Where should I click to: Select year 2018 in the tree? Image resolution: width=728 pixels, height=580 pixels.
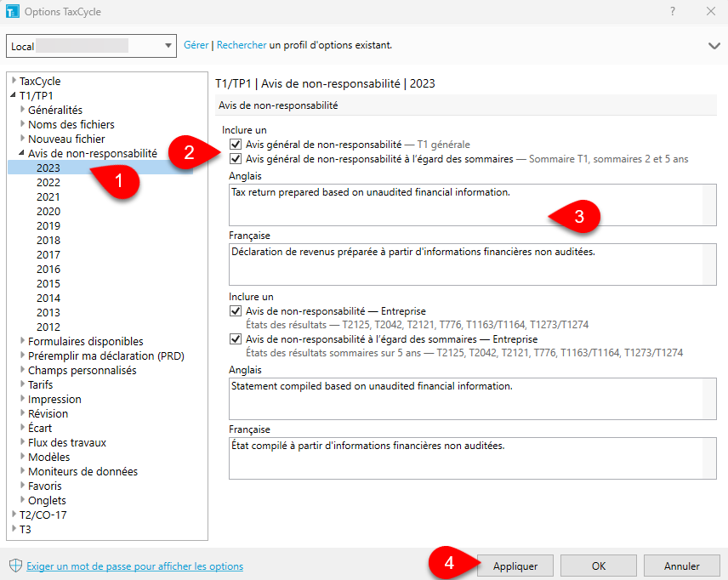click(48, 240)
